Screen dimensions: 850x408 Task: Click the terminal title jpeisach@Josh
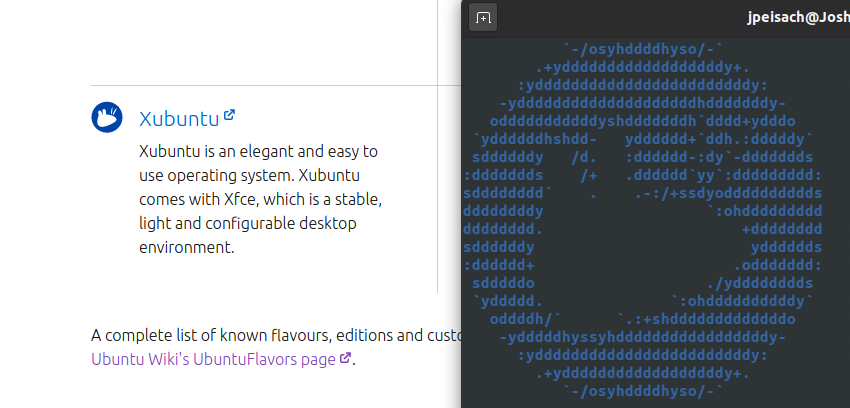798,18
